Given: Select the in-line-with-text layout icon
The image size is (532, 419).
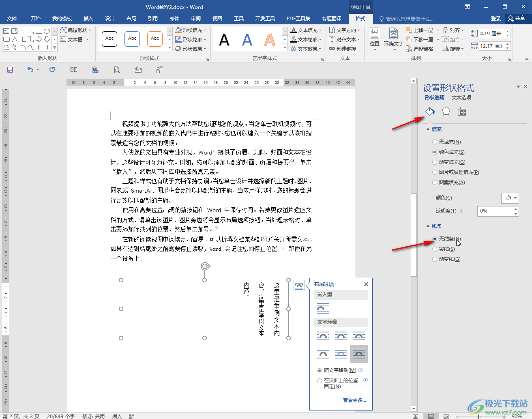Looking at the screenshot, I should (323, 309).
